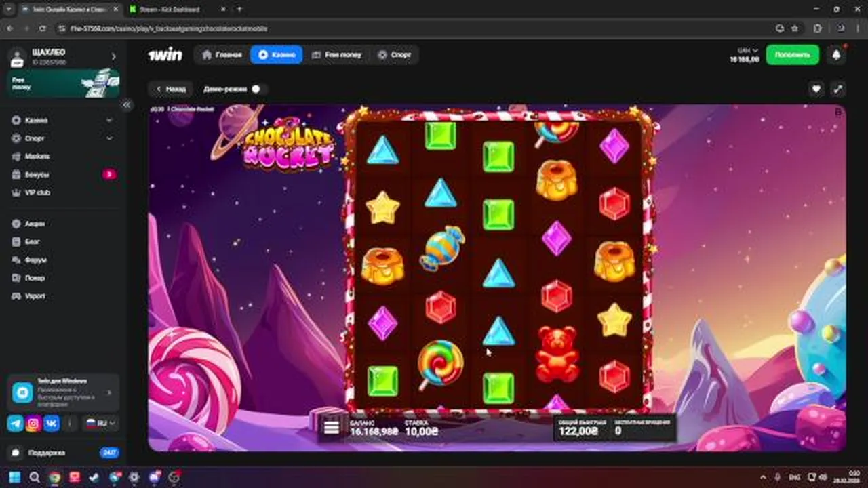Click the Chrome icon in taskbar

[54, 477]
